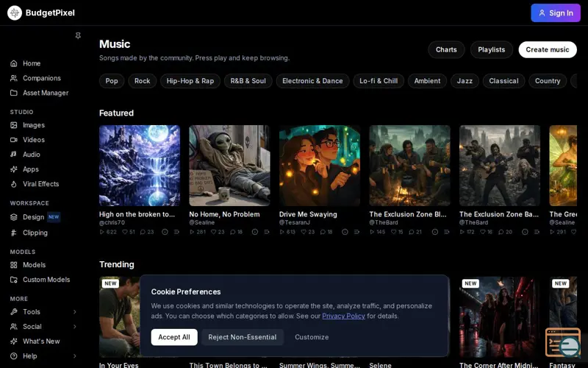Image resolution: width=588 pixels, height=368 pixels.
Task: Open @chris70 profile link
Action: 112,223
